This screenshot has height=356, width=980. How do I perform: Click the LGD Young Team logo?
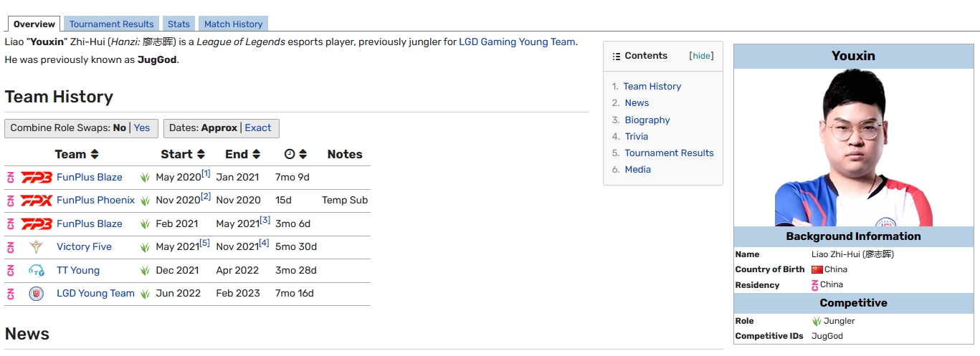coord(36,294)
